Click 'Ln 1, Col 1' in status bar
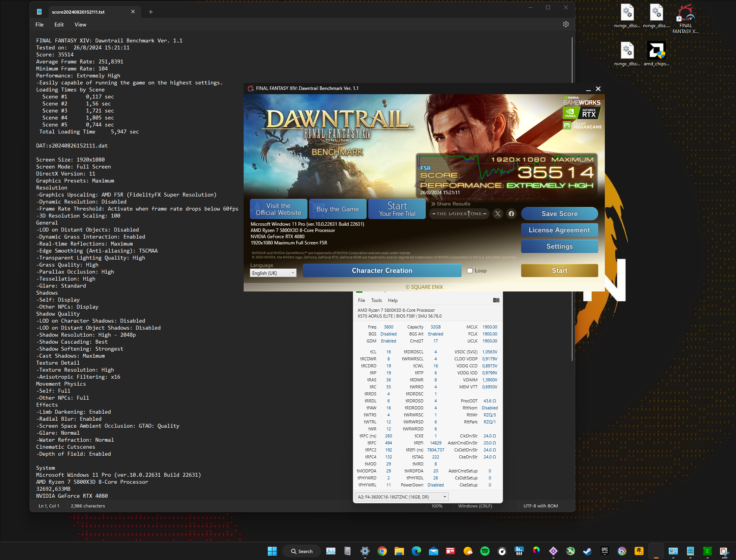The width and height of the screenshot is (736, 560). (49, 506)
